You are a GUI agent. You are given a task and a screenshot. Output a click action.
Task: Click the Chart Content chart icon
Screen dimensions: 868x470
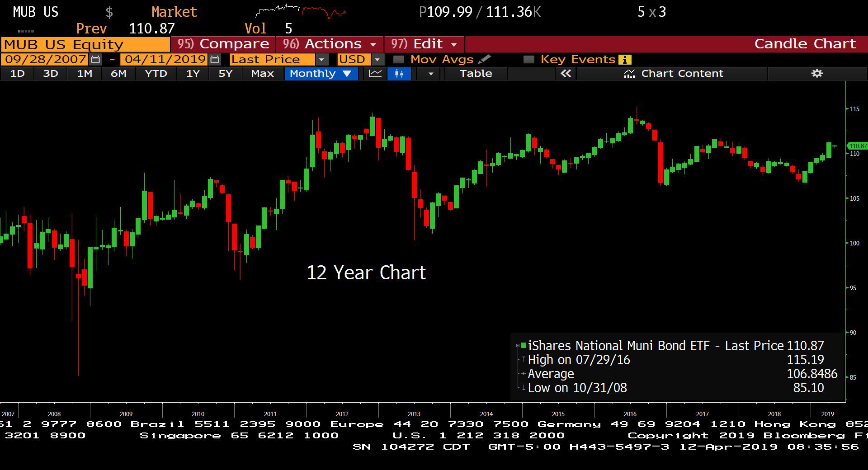(629, 74)
